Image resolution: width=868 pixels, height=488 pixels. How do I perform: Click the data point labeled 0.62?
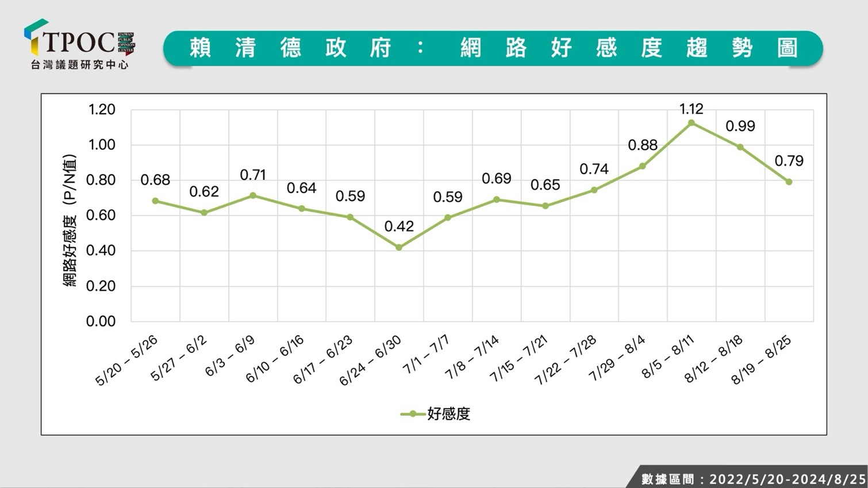(x=204, y=213)
